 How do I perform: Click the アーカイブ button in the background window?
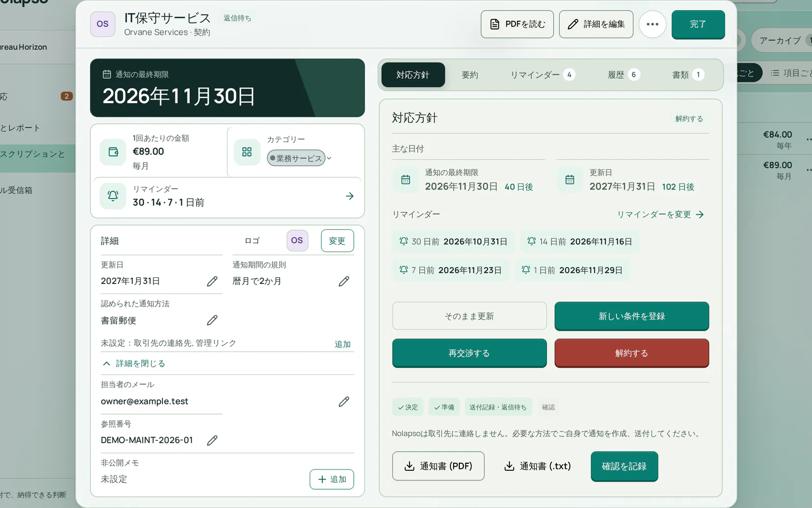pos(781,41)
